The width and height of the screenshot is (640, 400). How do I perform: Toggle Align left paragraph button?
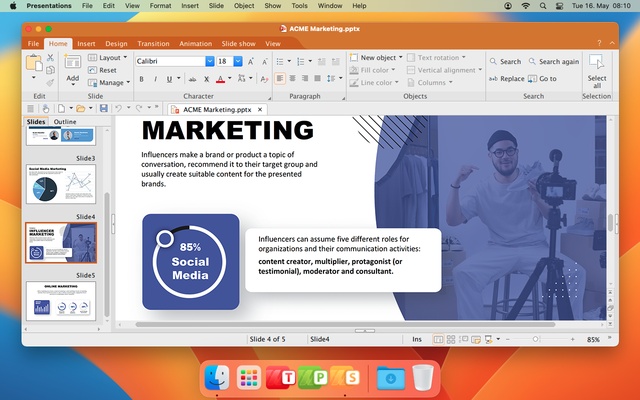pos(280,78)
